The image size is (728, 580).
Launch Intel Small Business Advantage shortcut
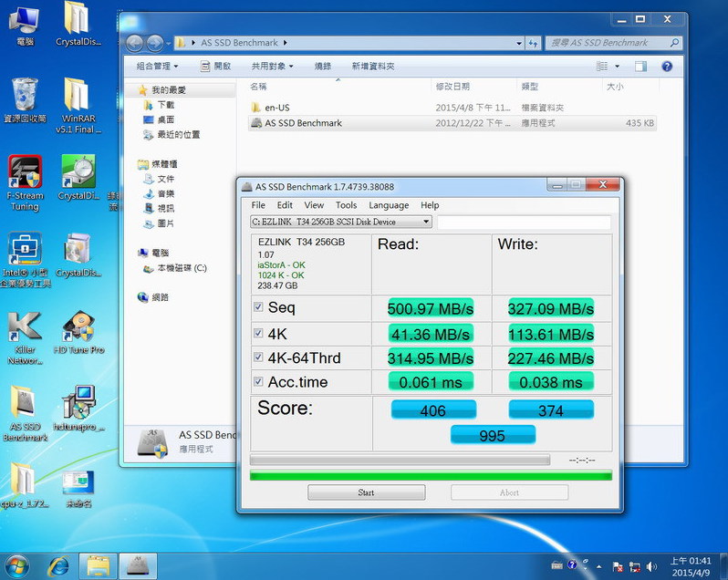[26, 260]
